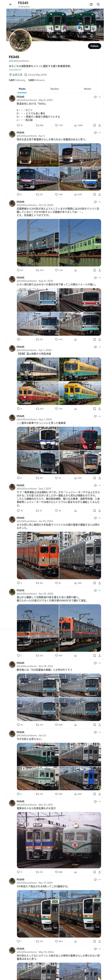Viewport: 110px width, 980px height.
Task: Open more options on the Apr 4 post
Action: (x=100, y=133)
